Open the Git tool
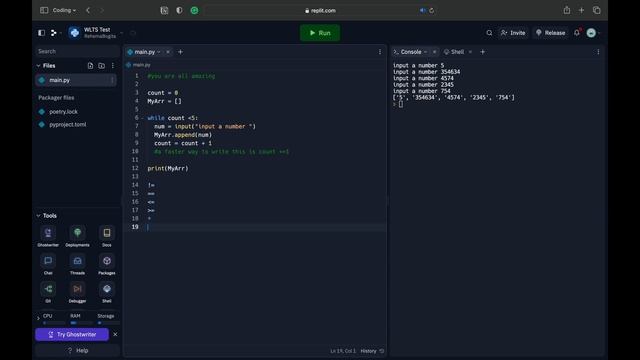Image resolution: width=640 pixels, height=360 pixels. (48, 292)
